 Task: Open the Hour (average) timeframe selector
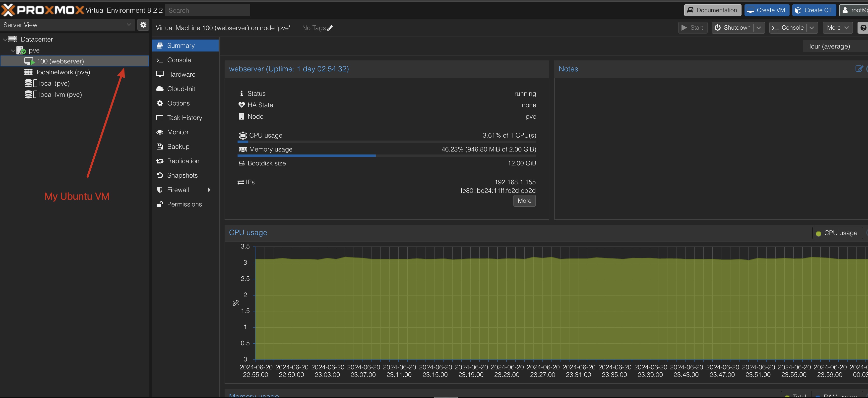[x=835, y=46]
